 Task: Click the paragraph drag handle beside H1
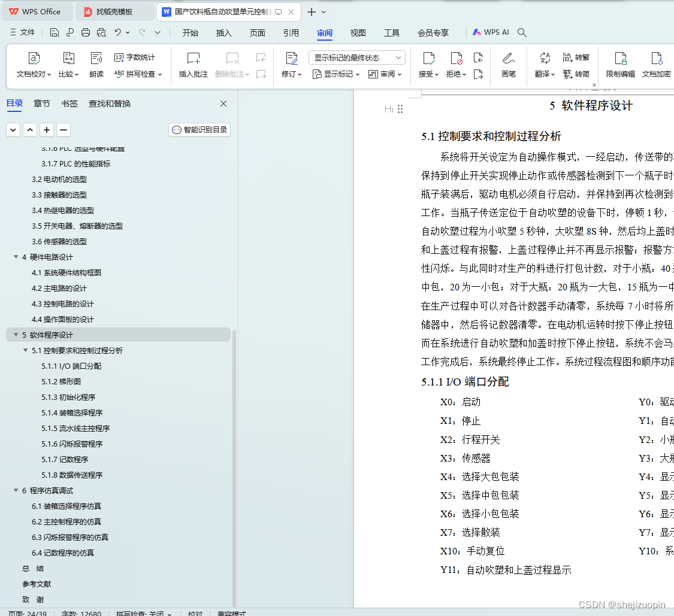coord(400,109)
